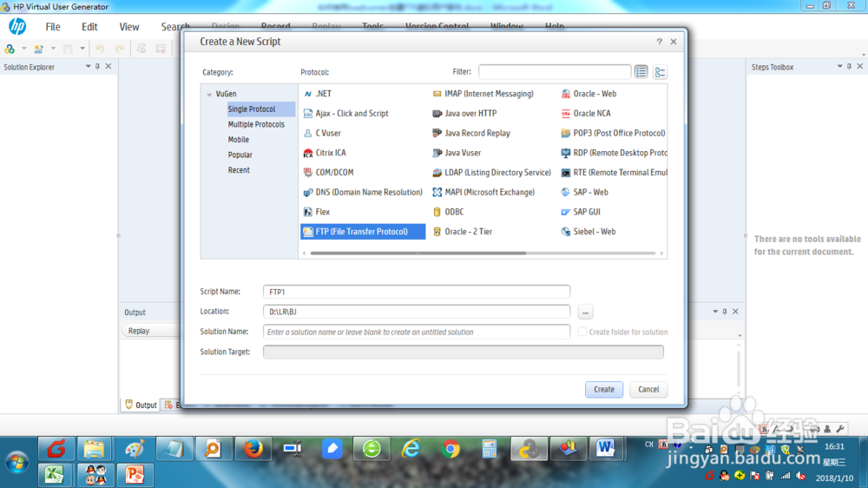Open the File menu

53,27
